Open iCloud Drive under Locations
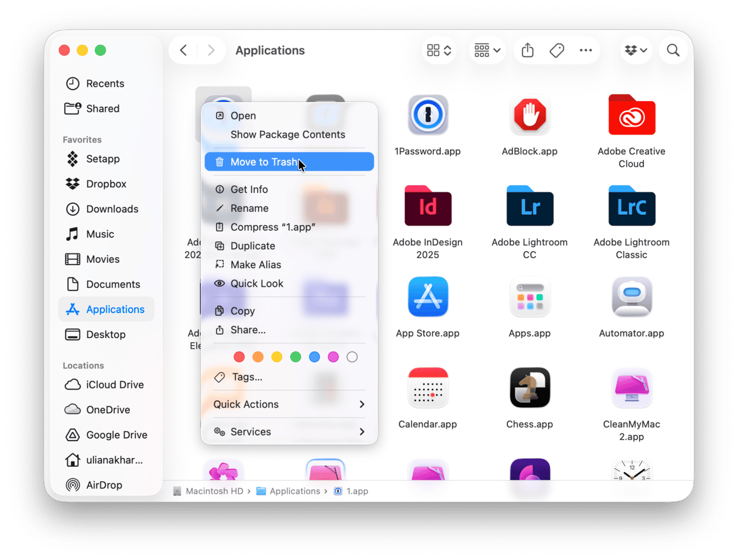This screenshot has height=560, width=738. 106,385
